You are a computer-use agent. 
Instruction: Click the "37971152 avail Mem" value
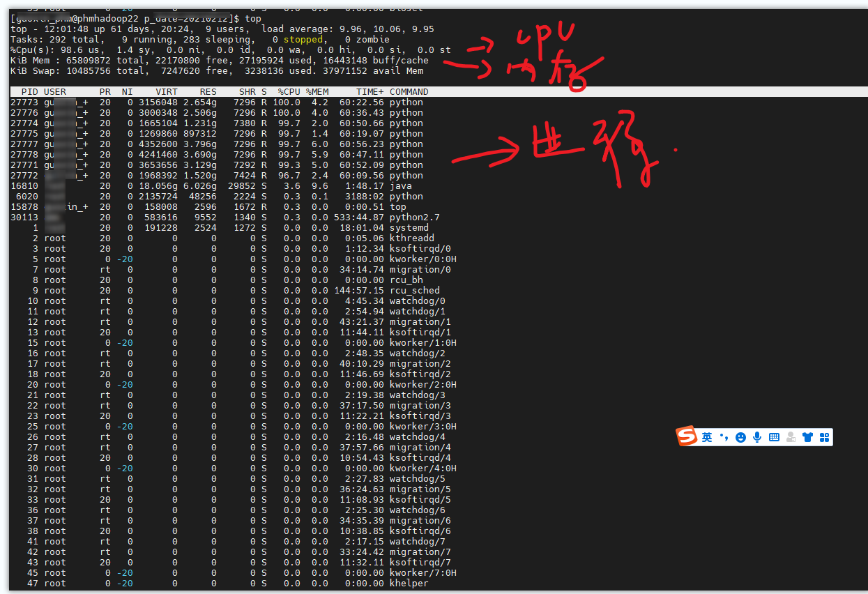coord(373,71)
